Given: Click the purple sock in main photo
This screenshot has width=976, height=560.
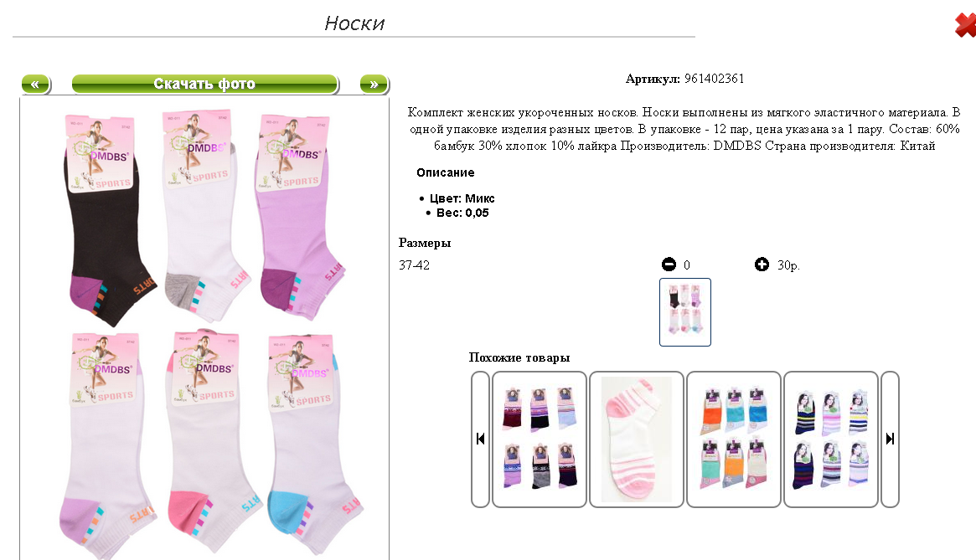Looking at the screenshot, I should click(x=297, y=218).
